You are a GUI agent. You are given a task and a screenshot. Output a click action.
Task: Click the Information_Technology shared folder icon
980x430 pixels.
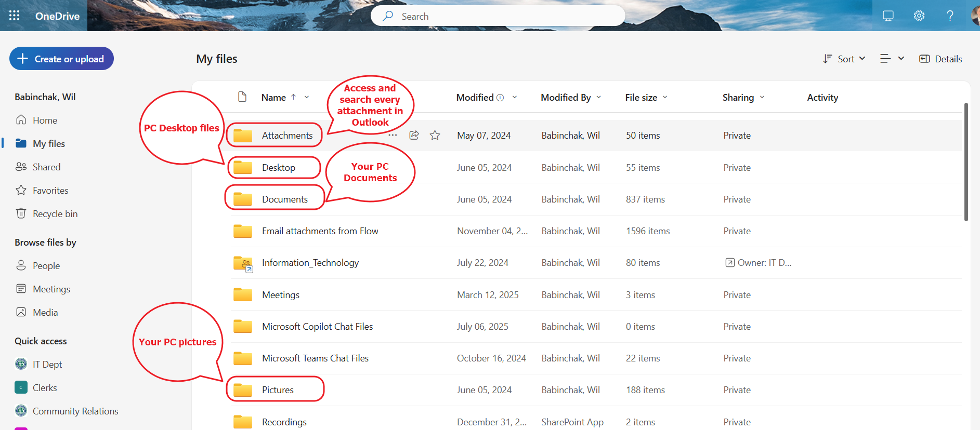243,263
